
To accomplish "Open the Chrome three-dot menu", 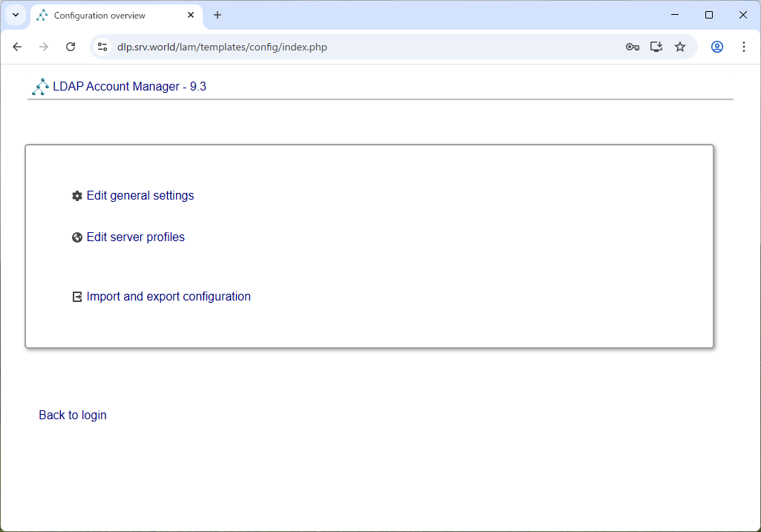I will point(744,46).
